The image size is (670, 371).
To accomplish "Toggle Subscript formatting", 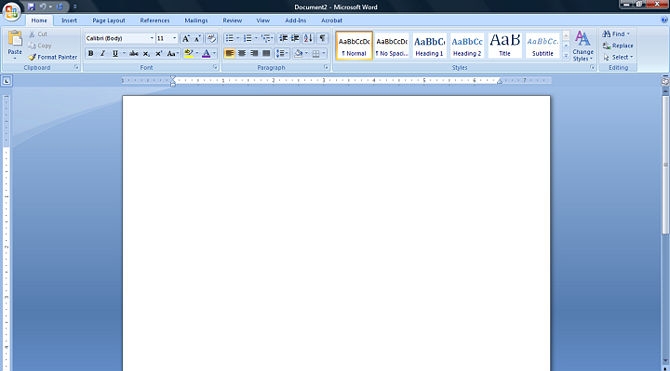I will (x=146, y=53).
